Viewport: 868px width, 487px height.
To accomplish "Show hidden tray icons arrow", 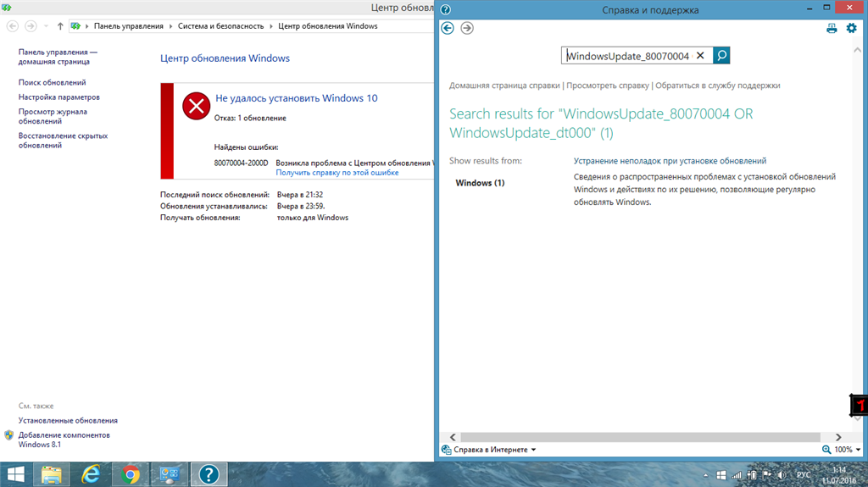I will tap(705, 475).
